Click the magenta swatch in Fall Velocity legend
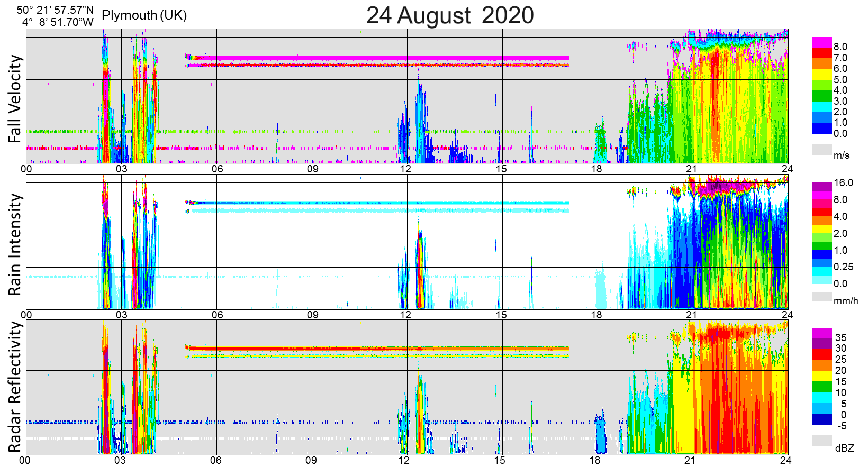The height and width of the screenshot is (476, 868). tap(822, 42)
